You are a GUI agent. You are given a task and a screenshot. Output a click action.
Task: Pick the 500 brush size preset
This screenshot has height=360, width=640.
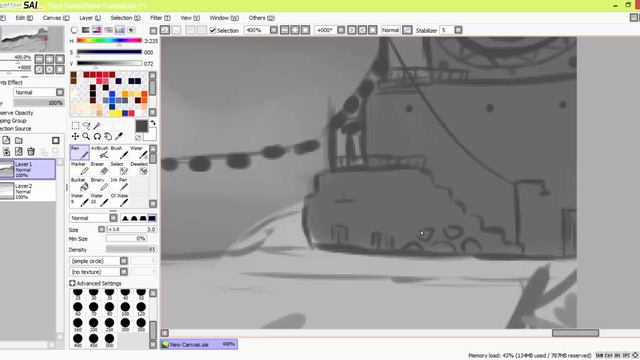tap(109, 339)
